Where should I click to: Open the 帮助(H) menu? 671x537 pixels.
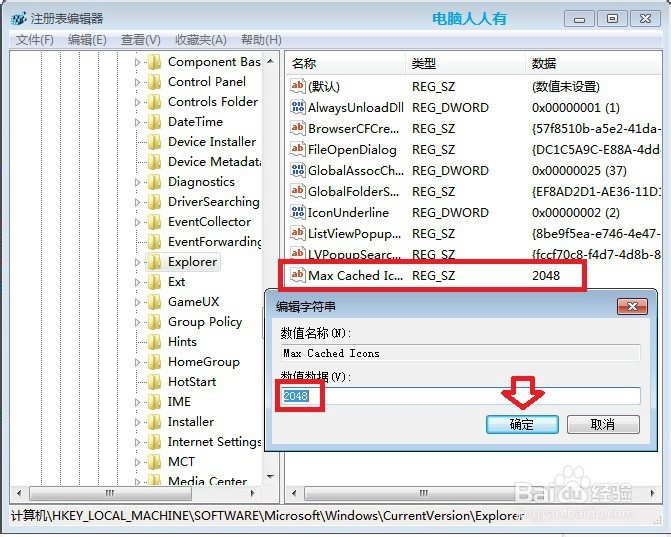point(261,40)
